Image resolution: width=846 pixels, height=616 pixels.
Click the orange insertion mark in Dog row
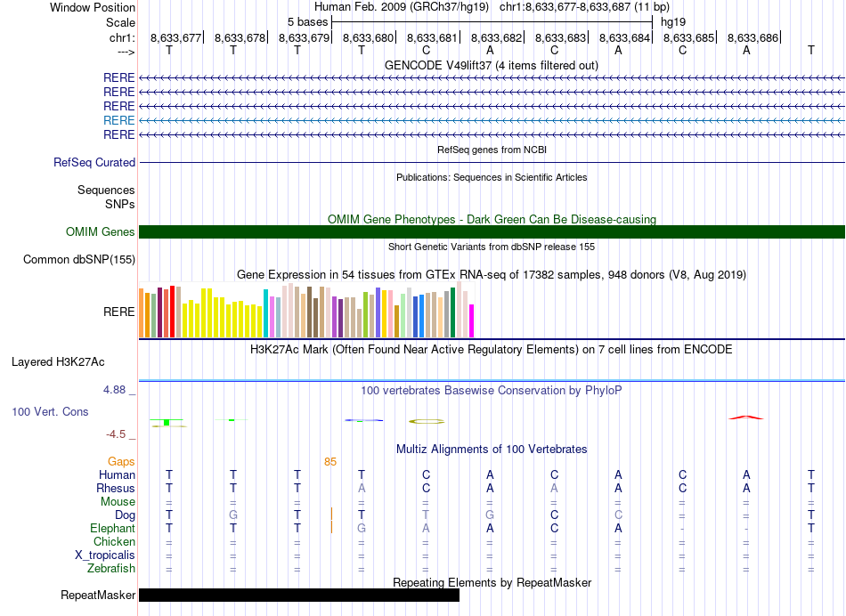(x=331, y=514)
